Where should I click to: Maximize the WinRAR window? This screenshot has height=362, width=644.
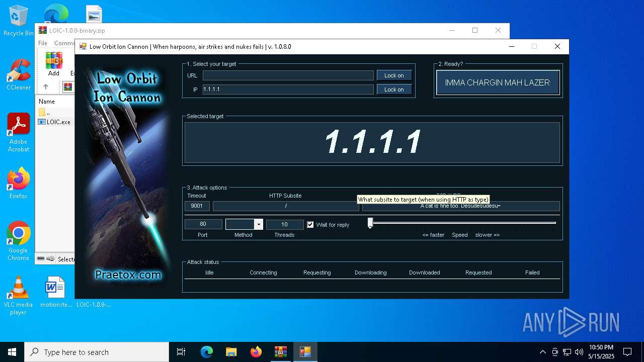[x=474, y=30]
